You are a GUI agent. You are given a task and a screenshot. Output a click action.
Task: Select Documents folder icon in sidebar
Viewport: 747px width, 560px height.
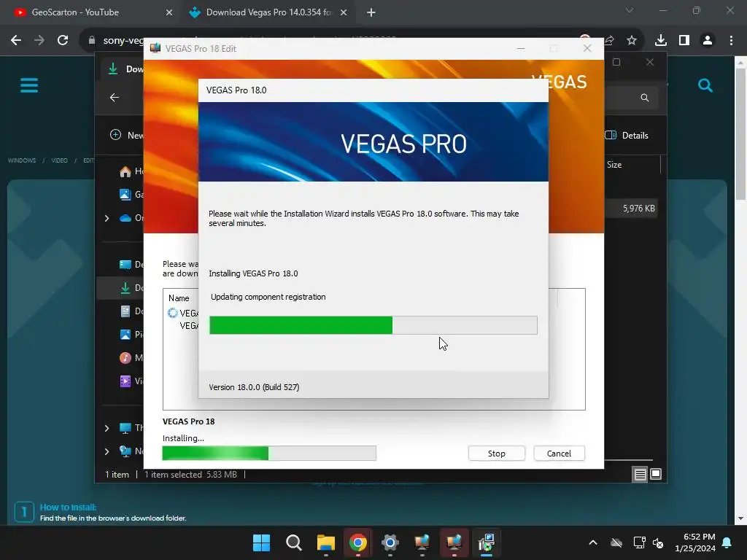125,311
